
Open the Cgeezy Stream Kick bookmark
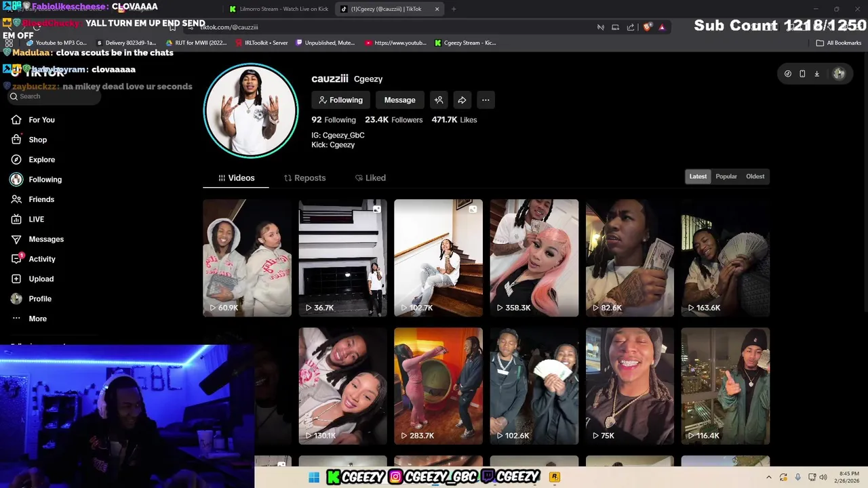(465, 43)
